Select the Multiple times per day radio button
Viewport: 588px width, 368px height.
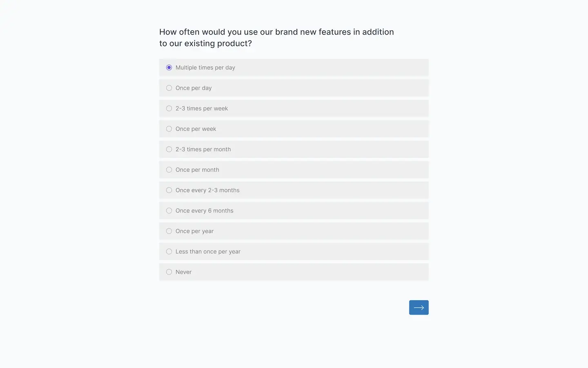pos(169,67)
